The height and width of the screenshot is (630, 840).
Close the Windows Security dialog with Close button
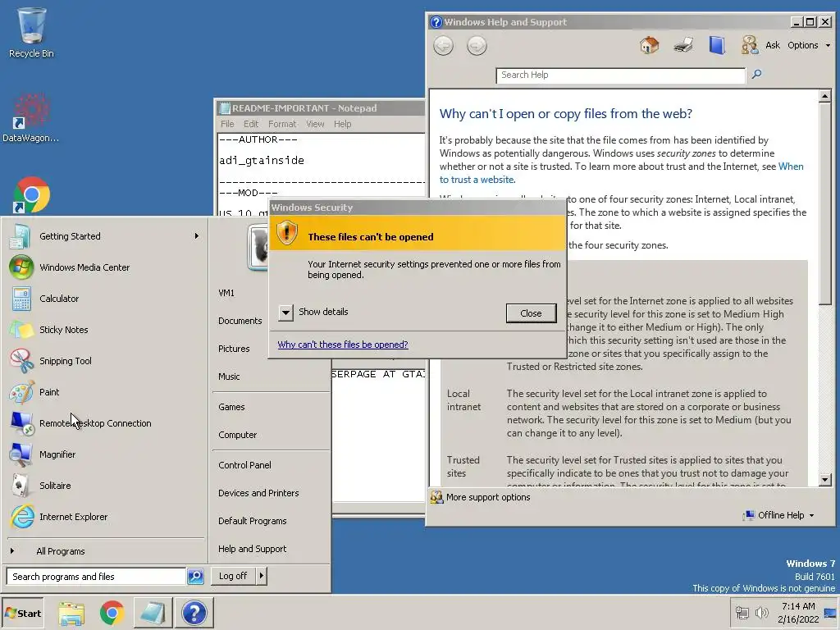click(531, 313)
